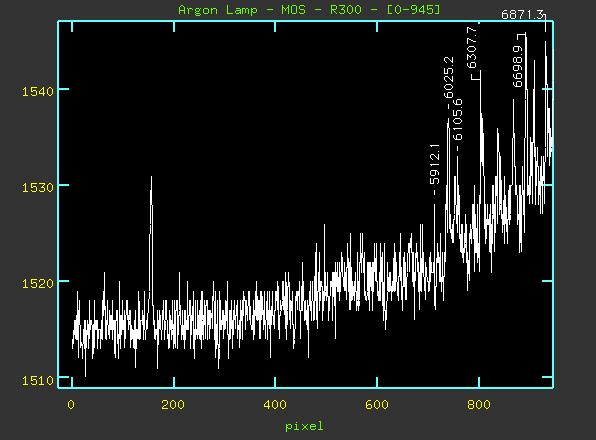Click the bracket marker beside 6307.7 peak
Screen dimensions: 596x440
click(476, 77)
